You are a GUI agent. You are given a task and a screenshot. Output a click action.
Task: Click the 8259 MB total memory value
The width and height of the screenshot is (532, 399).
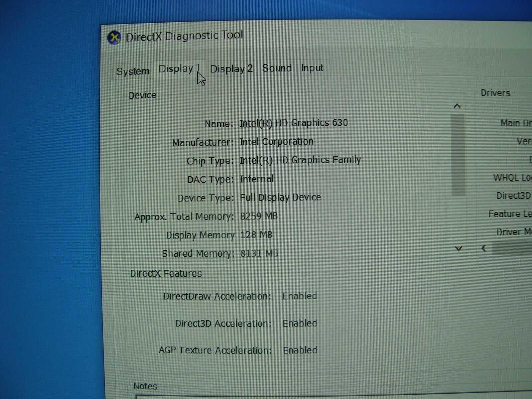click(x=259, y=216)
